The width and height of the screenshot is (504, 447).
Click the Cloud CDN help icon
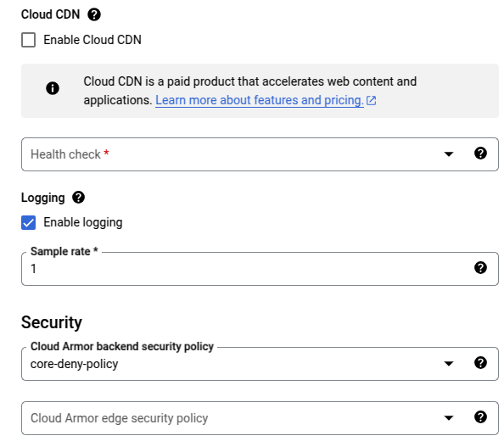(x=94, y=14)
